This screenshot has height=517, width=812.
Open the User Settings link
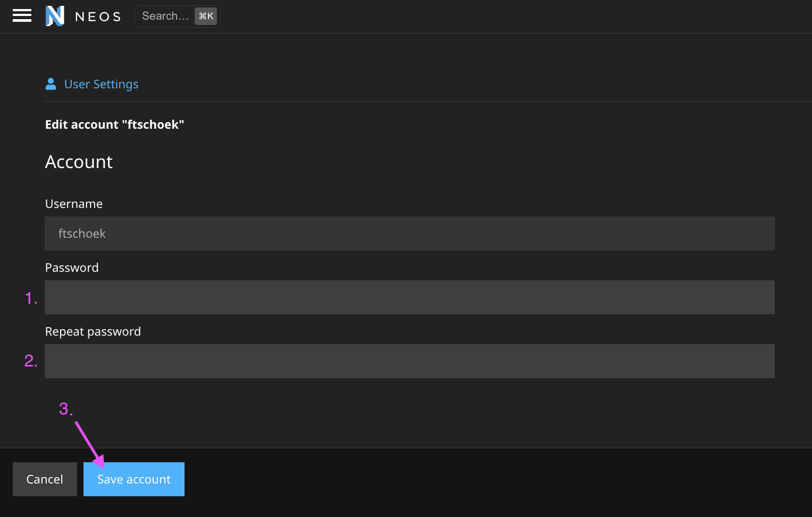coord(101,84)
